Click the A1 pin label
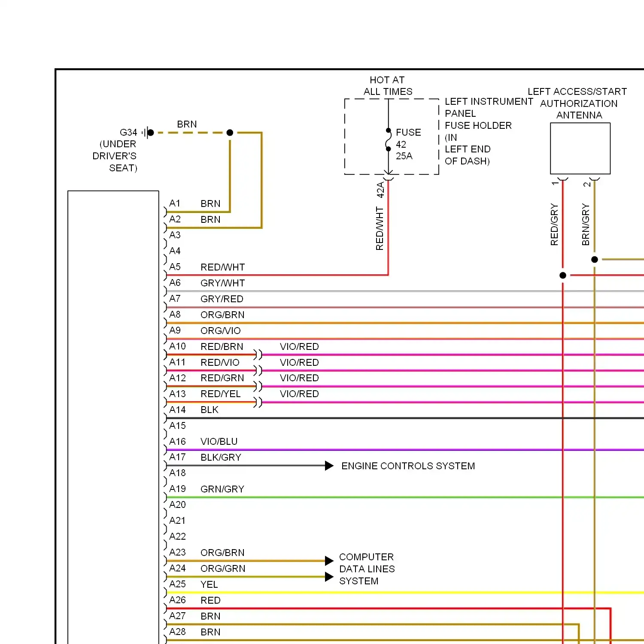 [x=175, y=203]
